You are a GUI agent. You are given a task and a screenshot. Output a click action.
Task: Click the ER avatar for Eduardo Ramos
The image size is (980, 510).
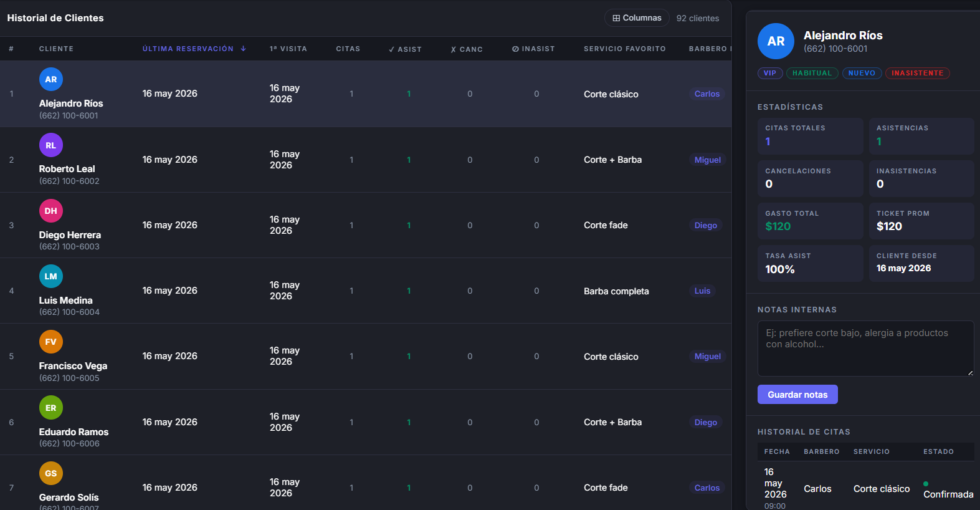(51, 408)
